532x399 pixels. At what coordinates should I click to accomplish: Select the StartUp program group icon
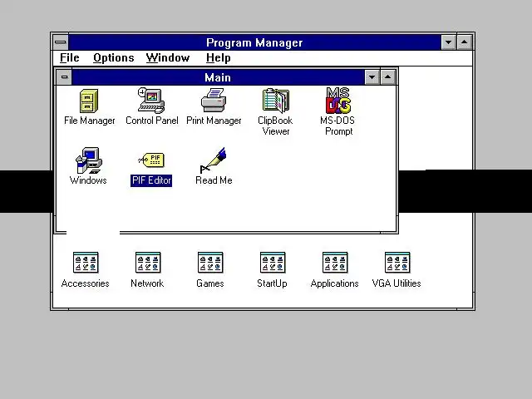coord(273,263)
